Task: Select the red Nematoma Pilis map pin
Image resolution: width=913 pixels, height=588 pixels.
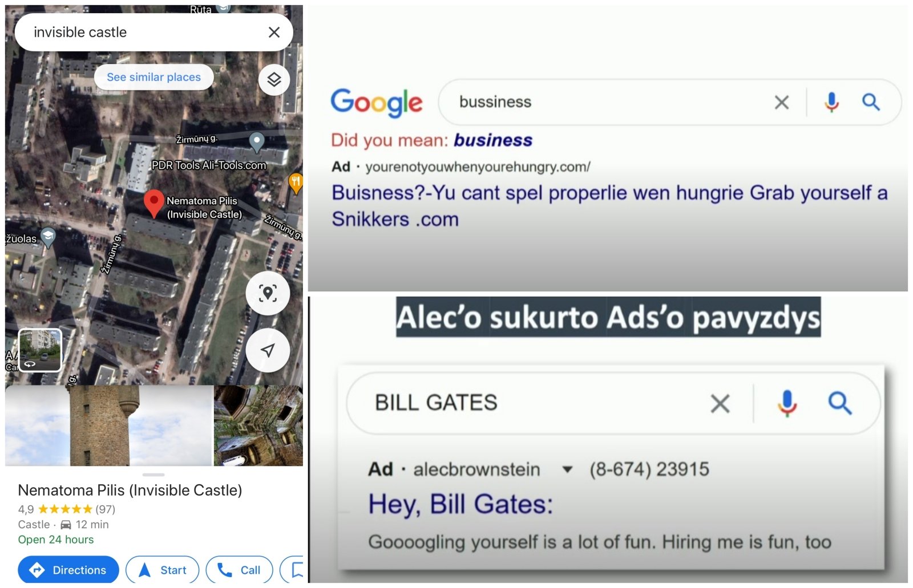Action: point(153,204)
